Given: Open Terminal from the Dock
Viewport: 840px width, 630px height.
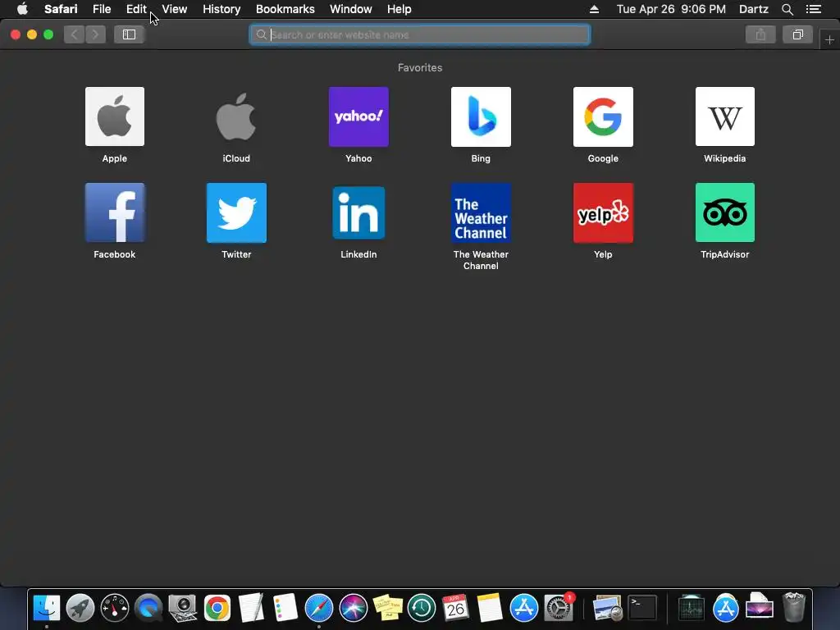Looking at the screenshot, I should click(641, 608).
